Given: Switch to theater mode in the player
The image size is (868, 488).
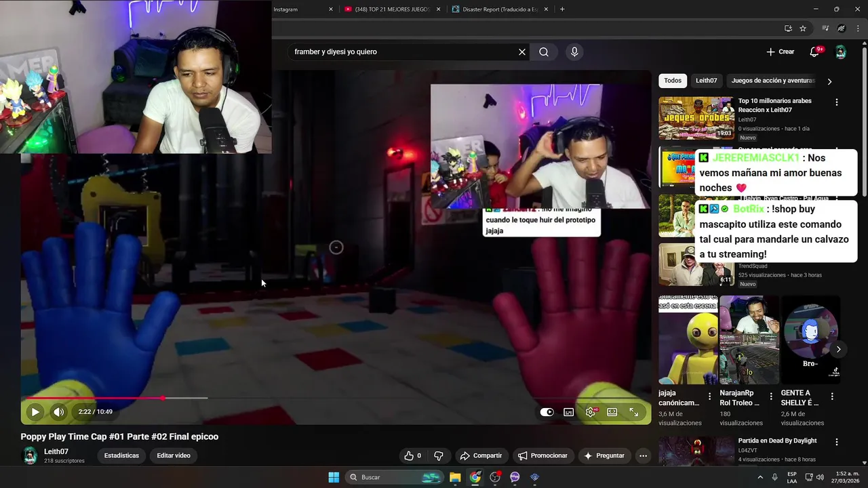Looking at the screenshot, I should tap(612, 412).
